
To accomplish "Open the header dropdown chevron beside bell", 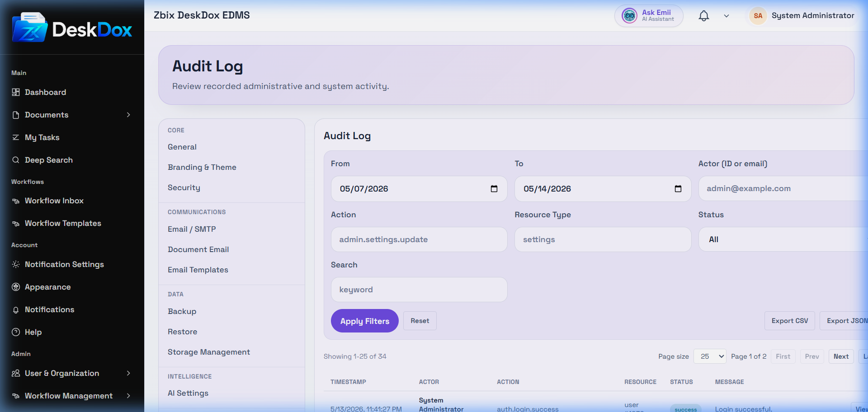I will [x=726, y=16].
